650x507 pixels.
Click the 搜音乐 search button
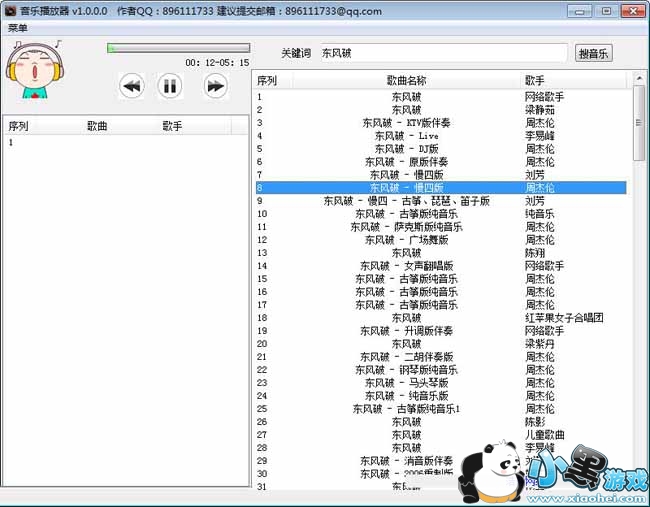tap(594, 53)
